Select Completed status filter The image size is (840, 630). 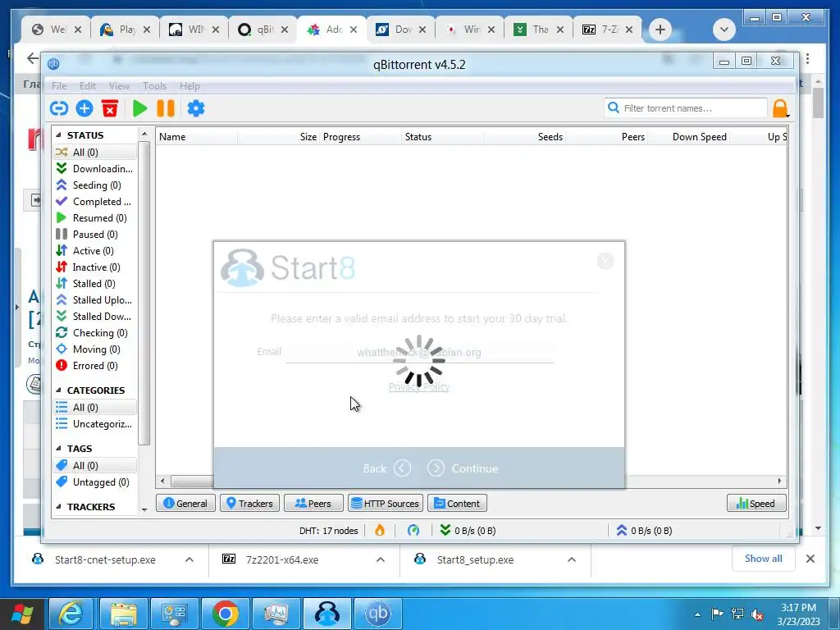tap(95, 202)
